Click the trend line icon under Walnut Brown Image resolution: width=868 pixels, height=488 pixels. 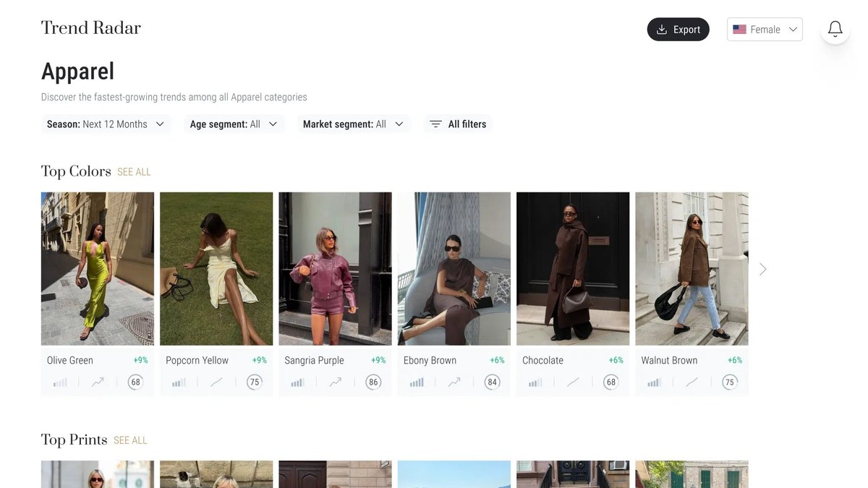coord(692,382)
